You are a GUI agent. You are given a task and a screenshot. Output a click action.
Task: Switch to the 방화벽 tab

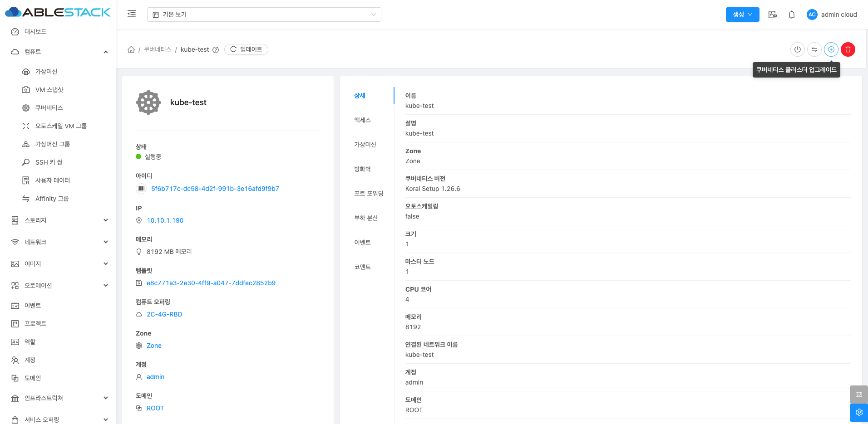point(362,169)
